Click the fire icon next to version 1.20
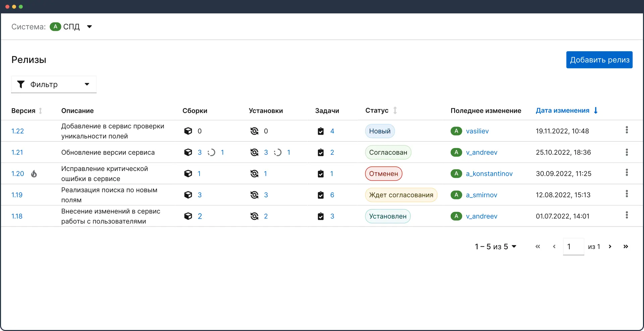This screenshot has height=331, width=644. point(34,174)
